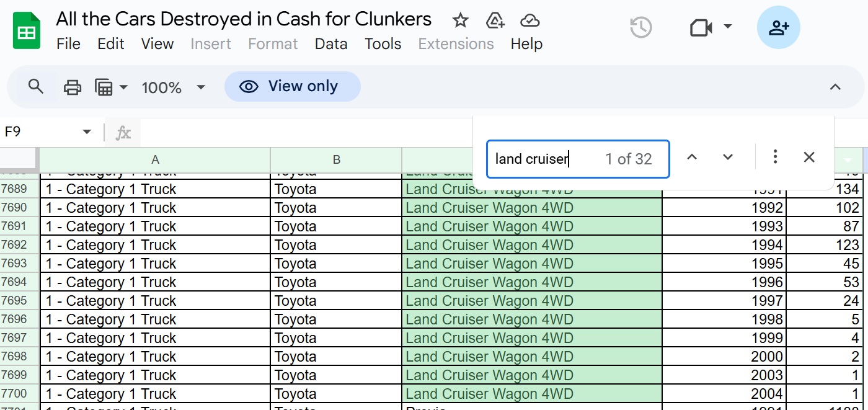Check the cloud document status icon
The width and height of the screenshot is (868, 410).
tap(529, 20)
